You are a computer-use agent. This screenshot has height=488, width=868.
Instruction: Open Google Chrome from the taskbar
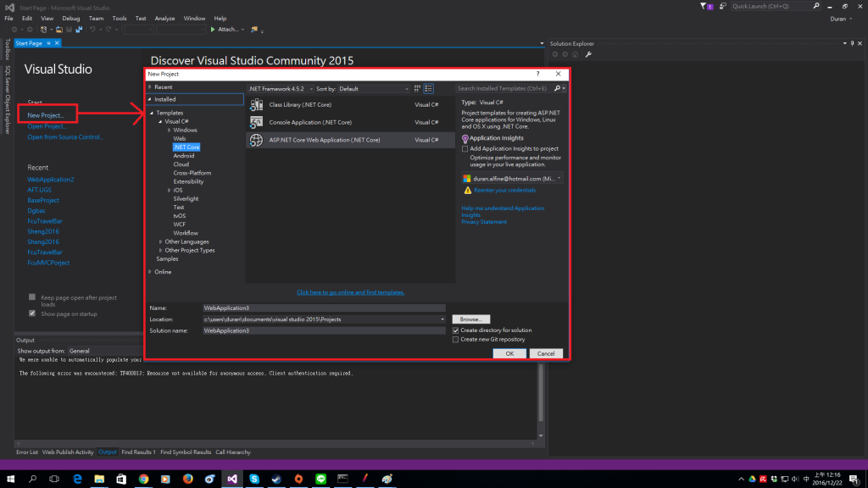[x=143, y=479]
